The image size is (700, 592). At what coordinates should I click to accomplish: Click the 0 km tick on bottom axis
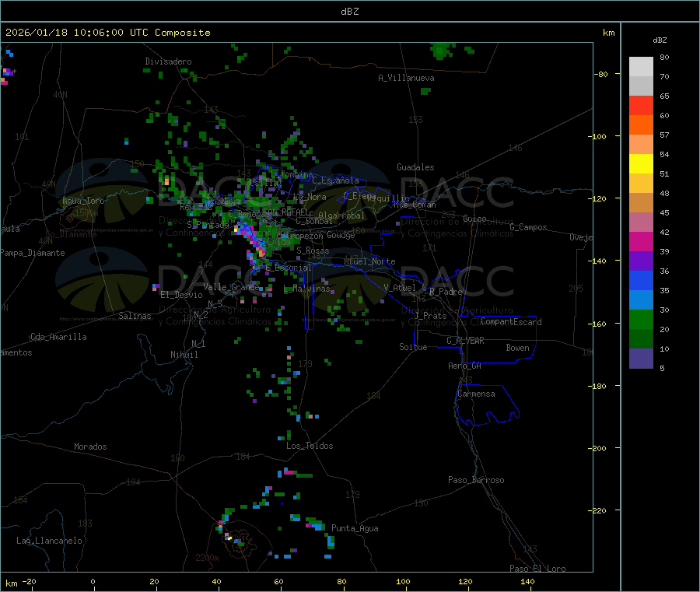pos(93,581)
